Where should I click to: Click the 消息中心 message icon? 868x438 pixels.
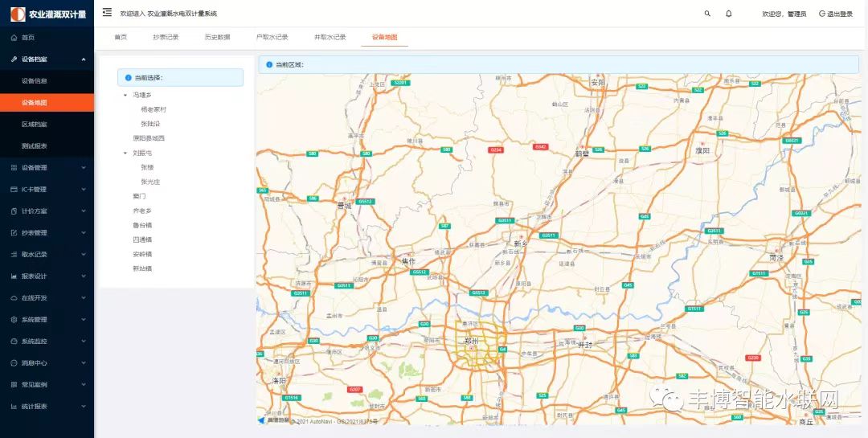(x=14, y=363)
